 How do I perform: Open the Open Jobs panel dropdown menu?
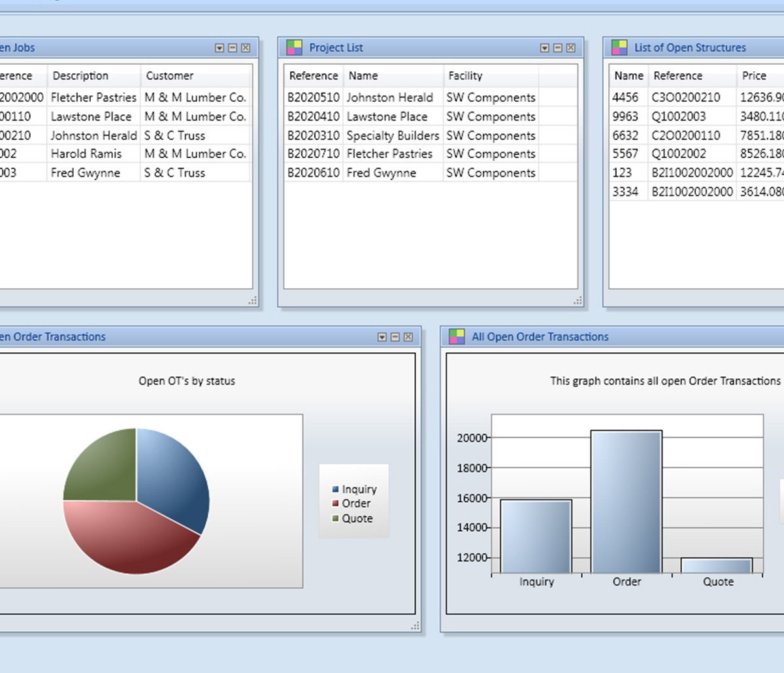click(218, 48)
